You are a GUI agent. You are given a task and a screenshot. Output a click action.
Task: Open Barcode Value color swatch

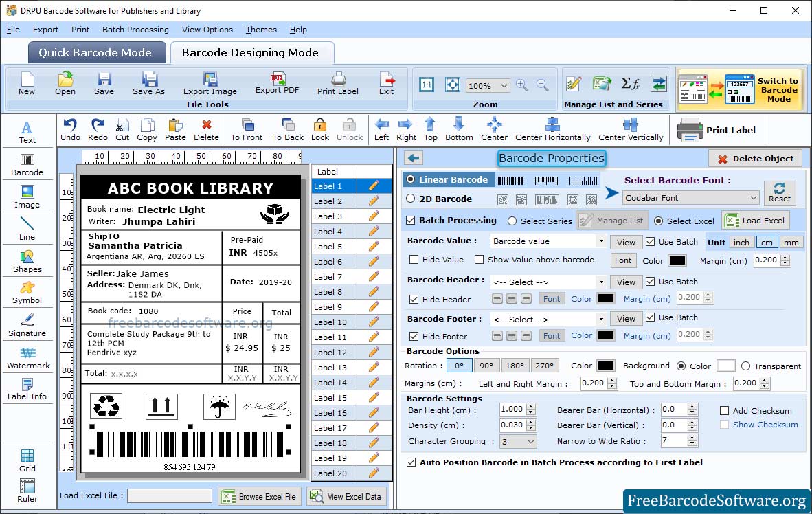(x=677, y=260)
